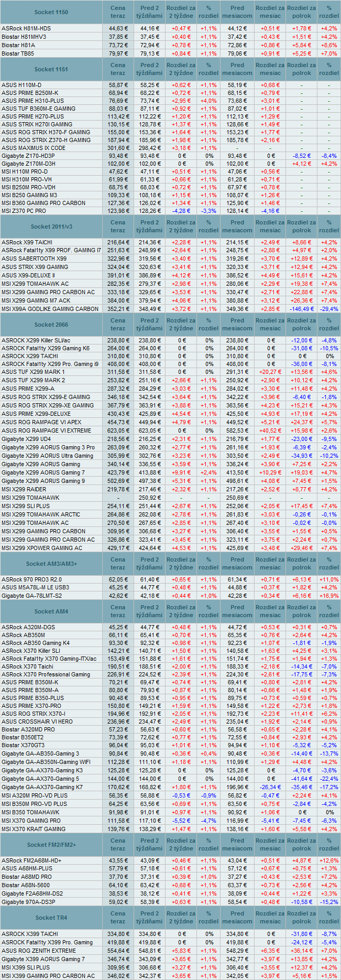The image size is (341, 980).
Task: Click the Socket 1150 section header
Action: coord(51,12)
